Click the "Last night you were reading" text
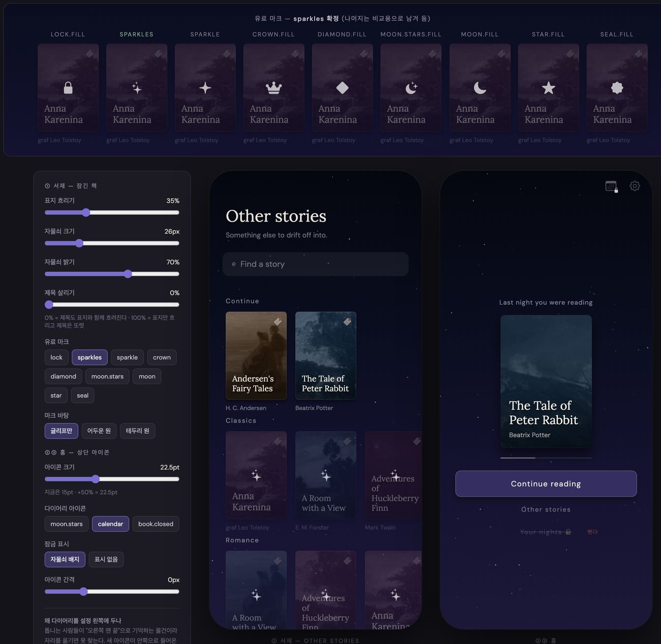 tap(546, 302)
